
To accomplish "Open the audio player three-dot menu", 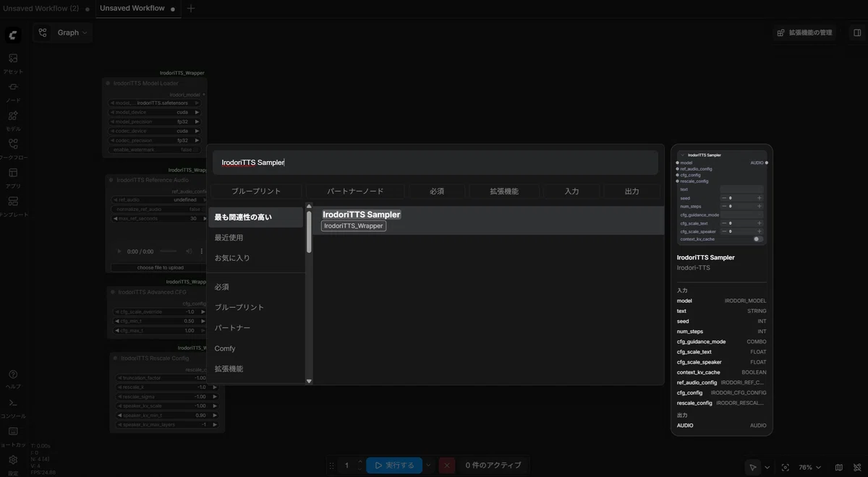I will coord(202,252).
